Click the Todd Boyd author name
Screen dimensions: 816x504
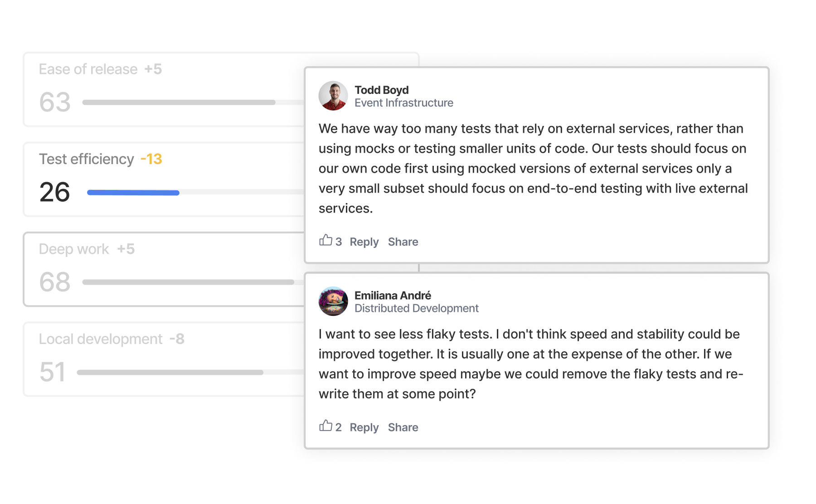[x=382, y=90]
